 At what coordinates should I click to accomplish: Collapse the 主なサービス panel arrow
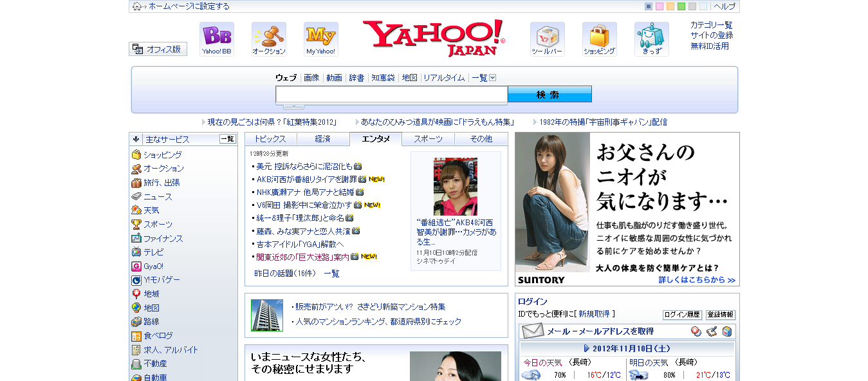coord(136,139)
